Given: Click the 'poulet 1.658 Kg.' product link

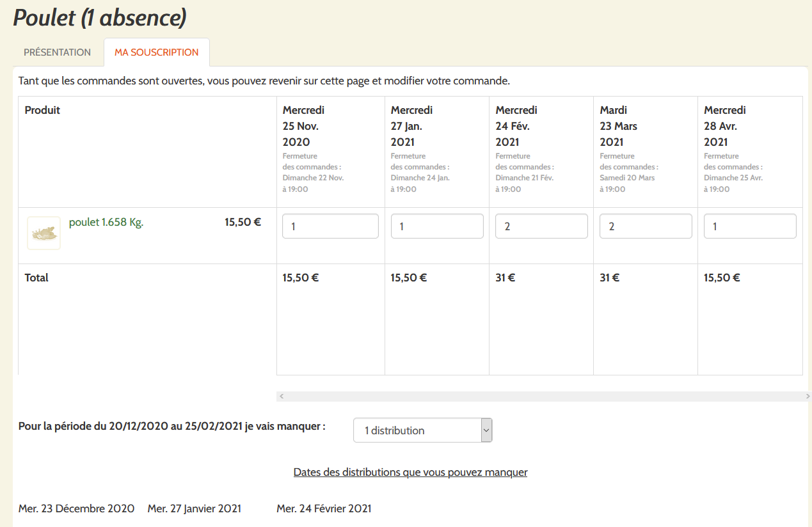Looking at the screenshot, I should tap(106, 223).
